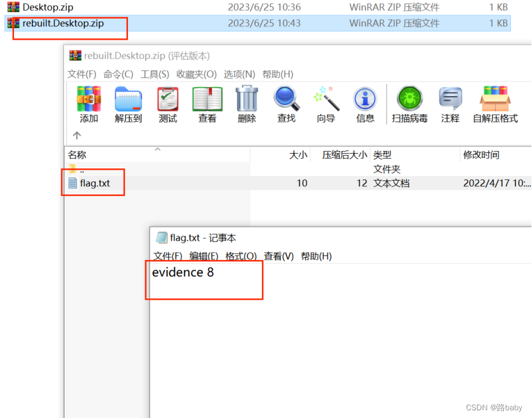
Task: Click the 文件夹 type cell of parent row
Action: pos(387,169)
